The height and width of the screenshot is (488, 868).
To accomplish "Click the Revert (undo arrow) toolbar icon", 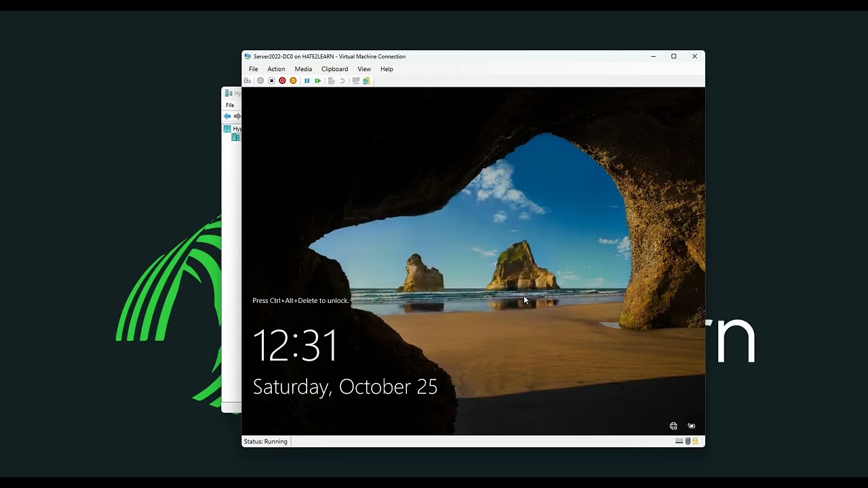I will (x=342, y=81).
